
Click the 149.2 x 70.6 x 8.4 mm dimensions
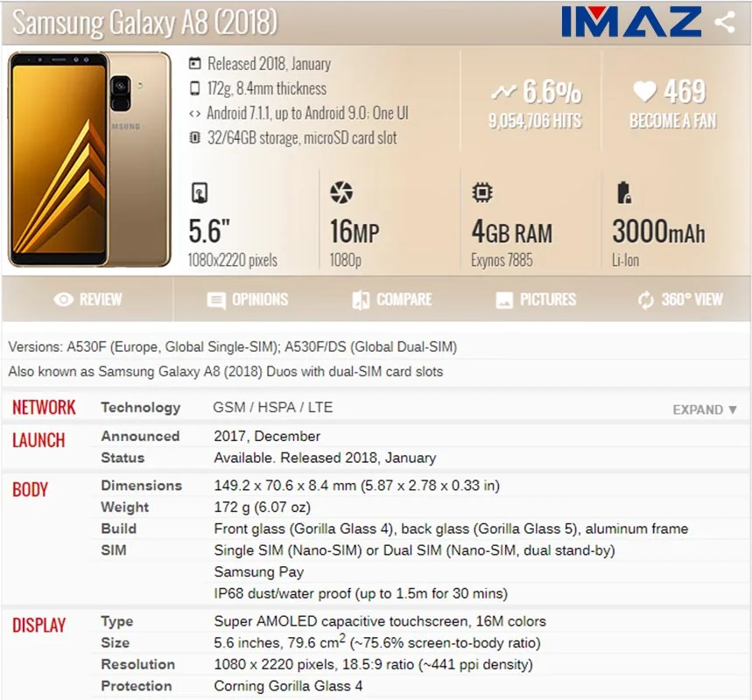coord(357,486)
